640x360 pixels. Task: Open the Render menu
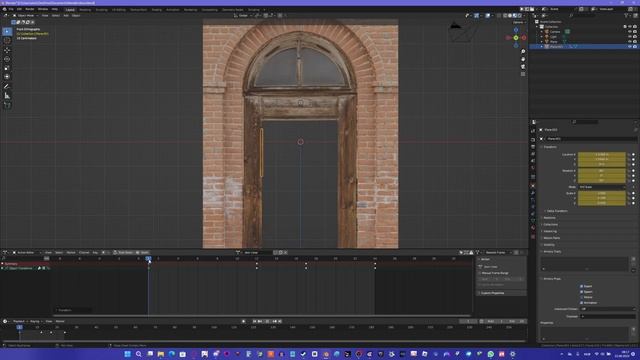point(30,9)
